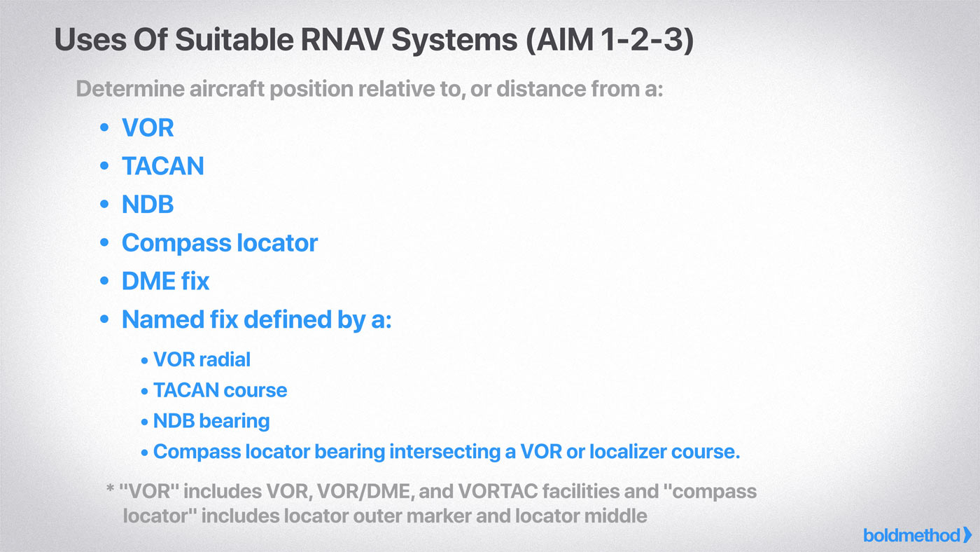
Task: Click 'Named fix defined by a:' text
Action: [256, 320]
